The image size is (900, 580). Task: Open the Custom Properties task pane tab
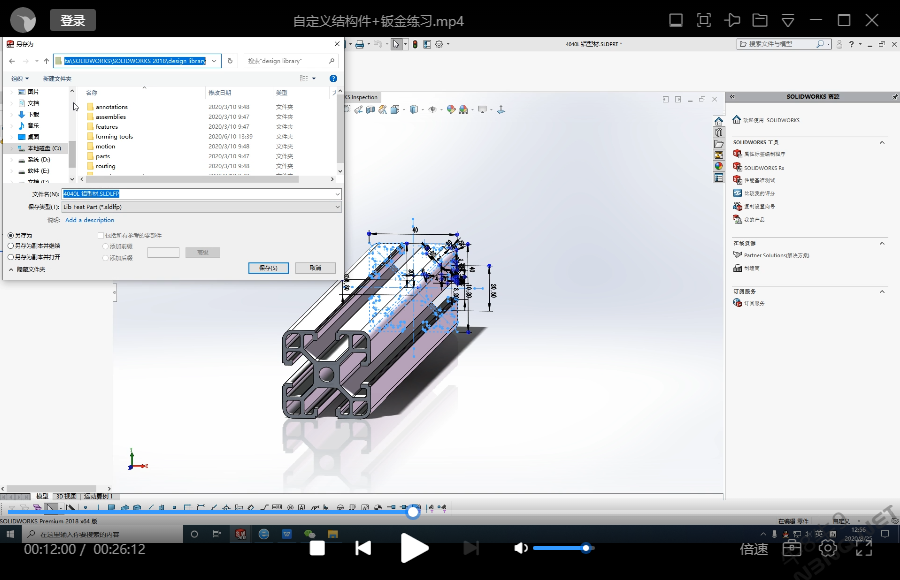[719, 177]
